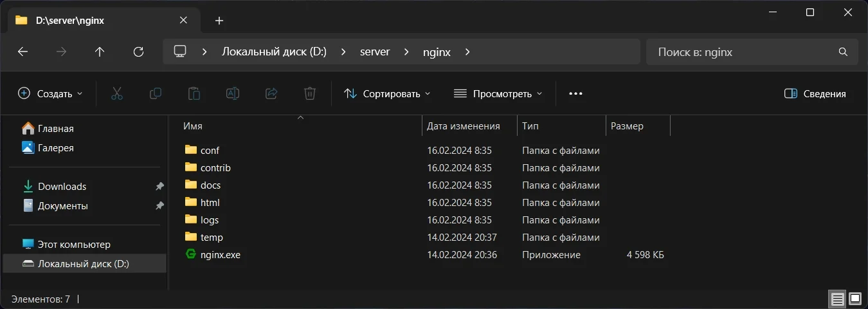This screenshot has width=868, height=309.
Task: Open the Сортировать dropdown
Action: click(387, 93)
